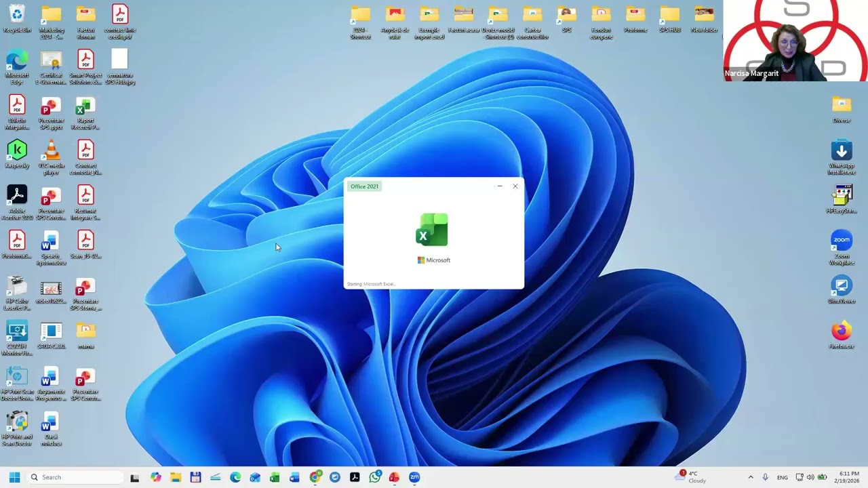This screenshot has height=488, width=868.
Task: Open the New folder icon on desktop
Action: point(704,19)
